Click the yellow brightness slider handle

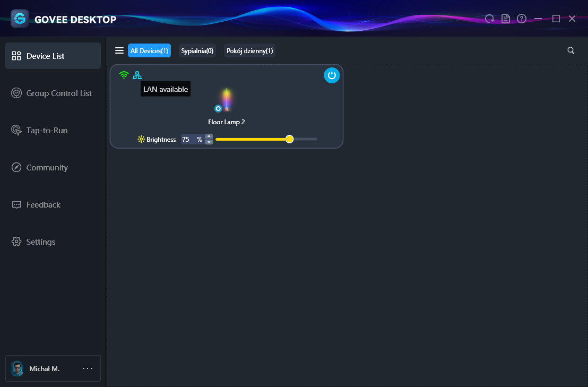(289, 139)
